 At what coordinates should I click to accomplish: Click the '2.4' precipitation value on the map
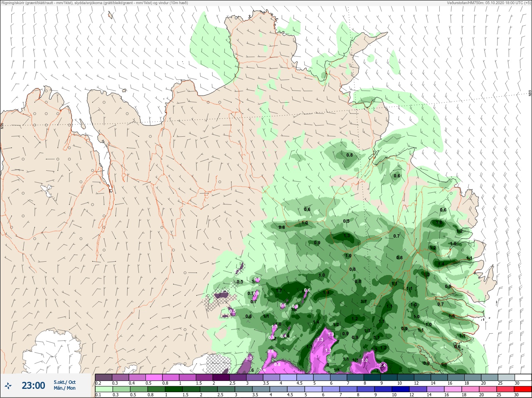[383, 365]
